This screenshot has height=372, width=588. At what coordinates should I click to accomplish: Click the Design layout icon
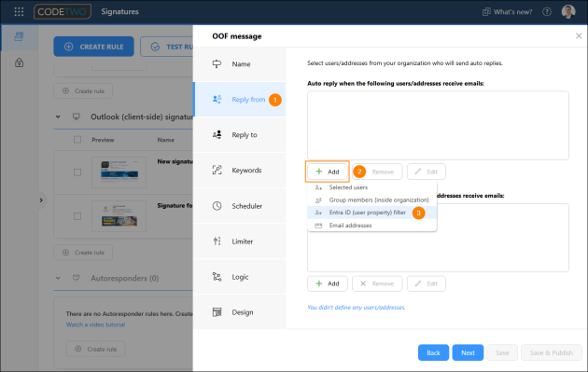coord(217,312)
